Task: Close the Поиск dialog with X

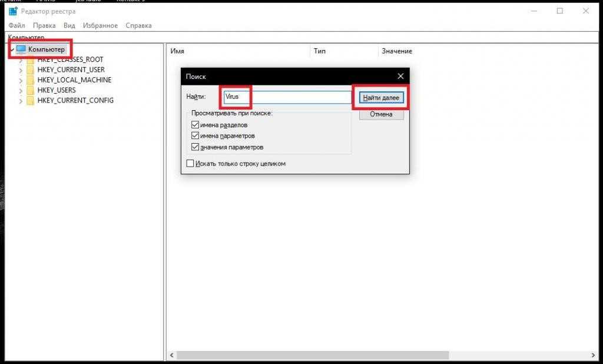Action: tap(400, 76)
